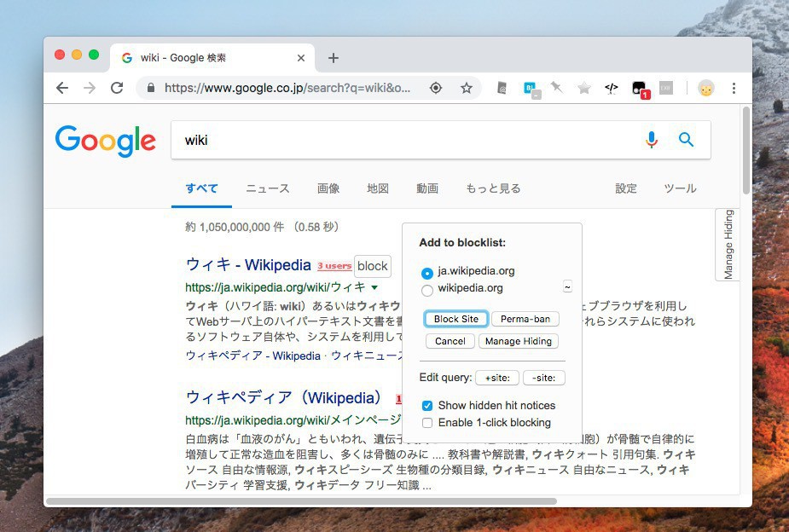
Task: Click the small tilde button beside wikipedia.org
Action: pos(567,286)
